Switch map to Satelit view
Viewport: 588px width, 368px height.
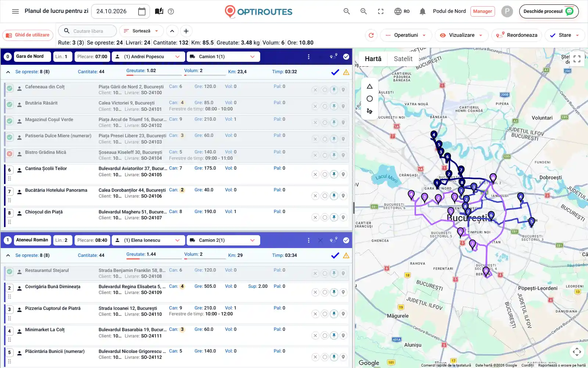(403, 59)
